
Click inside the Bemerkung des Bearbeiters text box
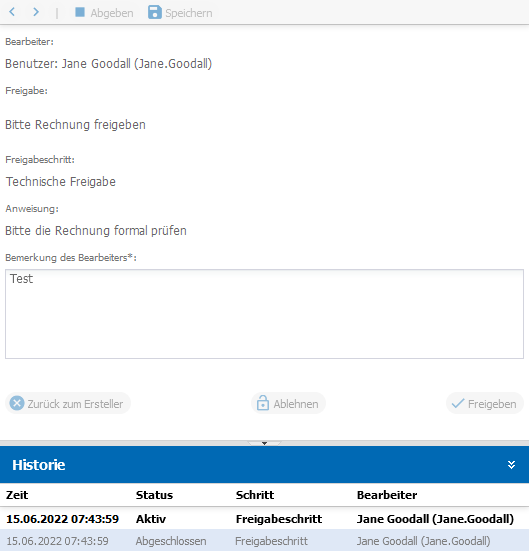tap(264, 314)
